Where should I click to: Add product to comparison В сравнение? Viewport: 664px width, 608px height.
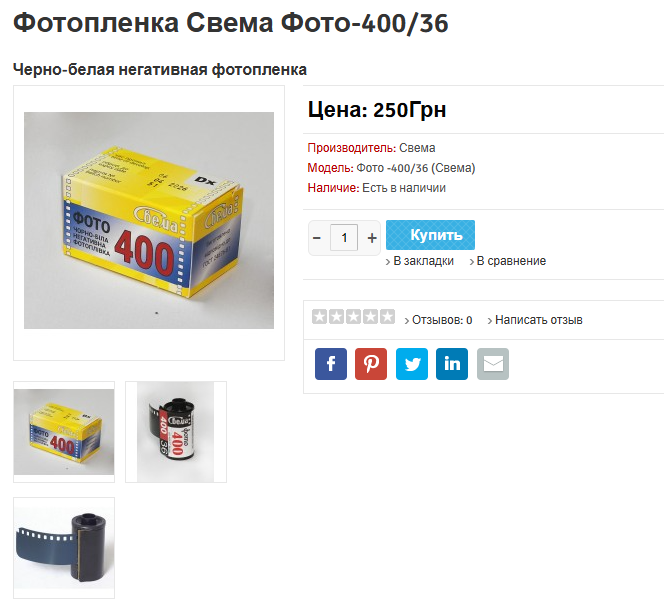[x=508, y=261]
